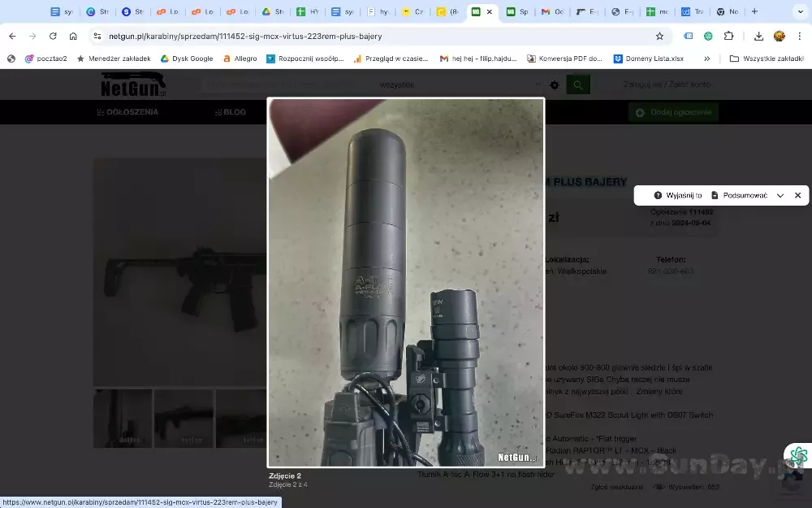Select the second thumbnail with the rifle

click(184, 419)
